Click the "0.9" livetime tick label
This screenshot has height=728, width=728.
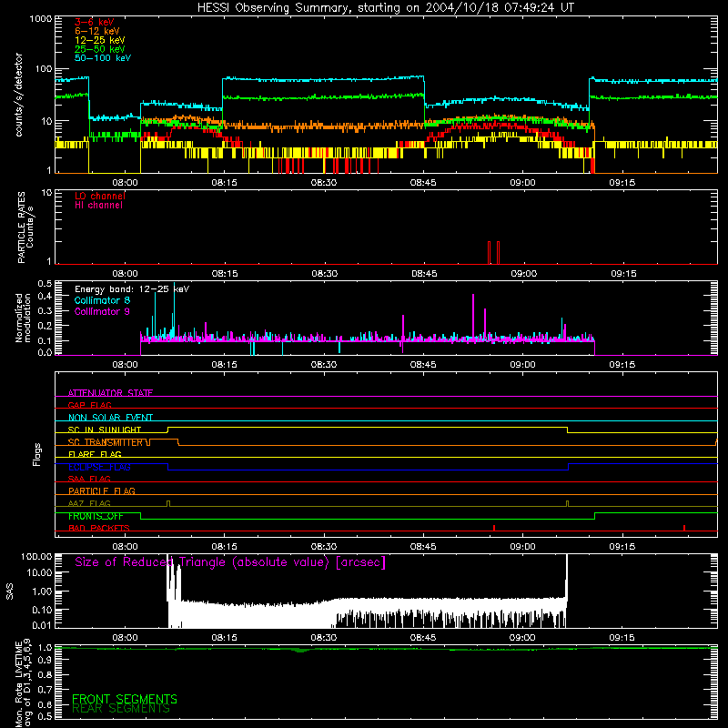click(45, 660)
